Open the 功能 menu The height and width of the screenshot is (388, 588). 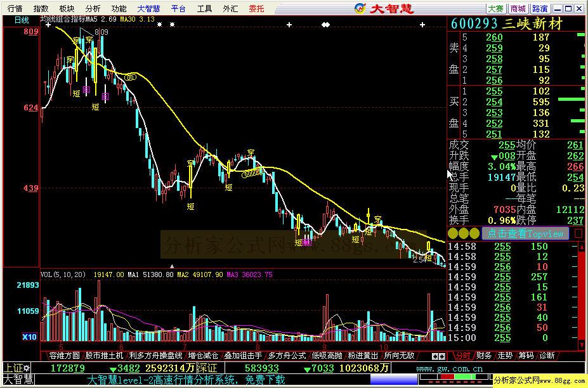click(x=119, y=8)
